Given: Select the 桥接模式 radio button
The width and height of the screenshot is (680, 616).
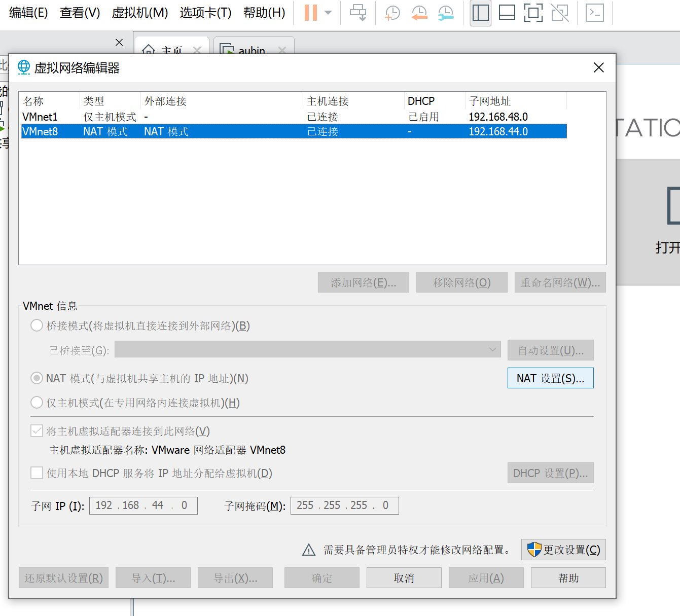Looking at the screenshot, I should 37,325.
